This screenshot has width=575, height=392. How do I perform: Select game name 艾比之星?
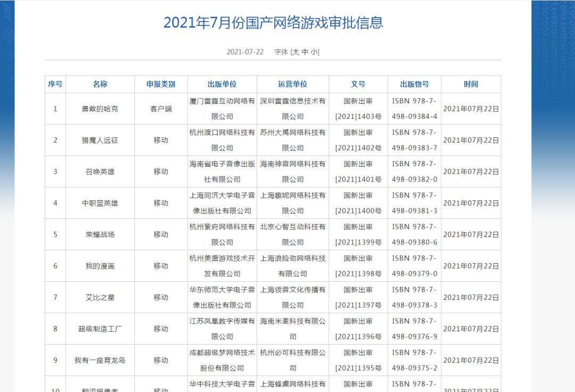click(x=100, y=298)
